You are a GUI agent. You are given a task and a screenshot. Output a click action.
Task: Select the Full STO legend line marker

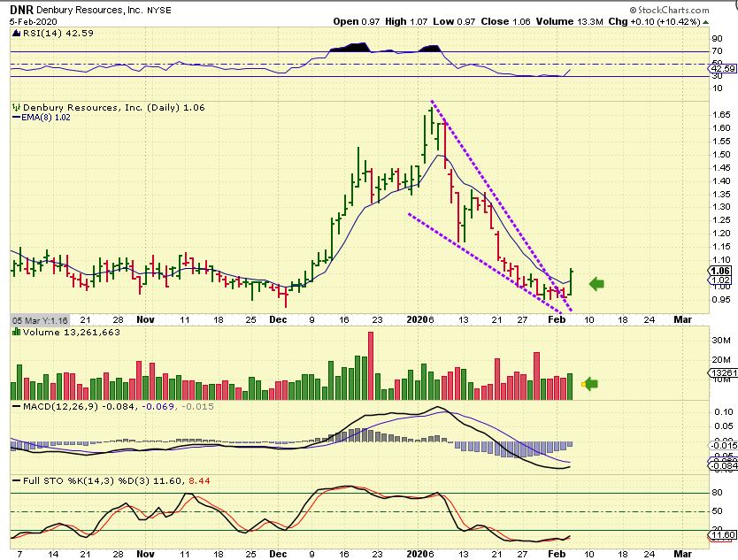17,481
